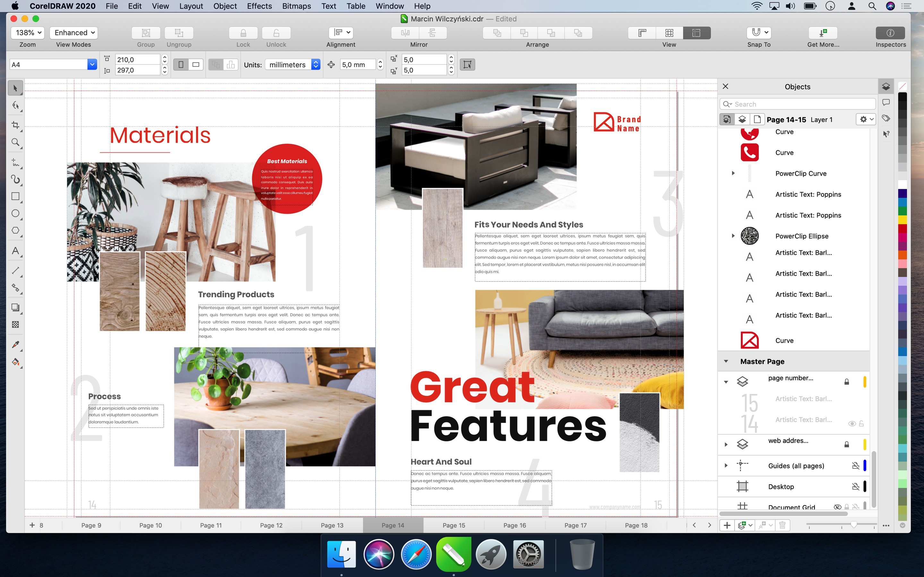Click Get More button
This screenshot has height=577, width=924.
pos(823,33)
